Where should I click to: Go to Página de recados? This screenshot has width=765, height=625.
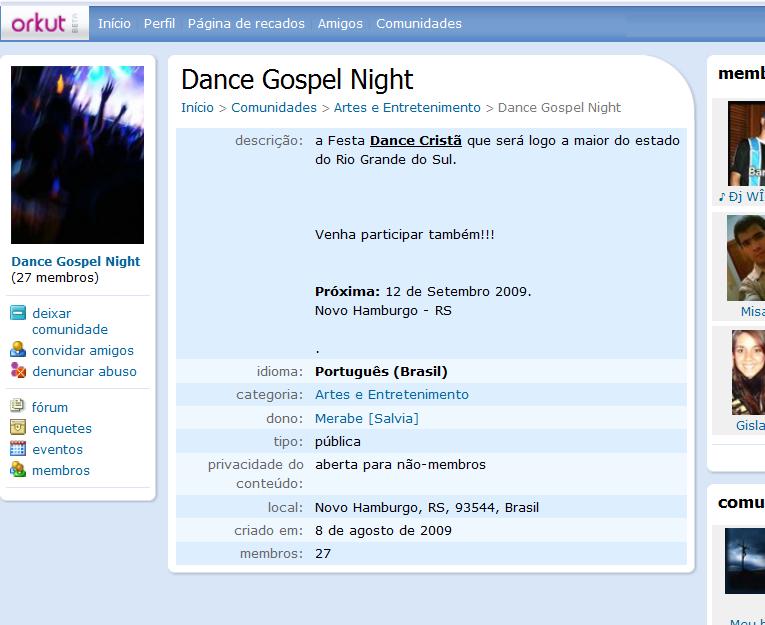(x=246, y=23)
